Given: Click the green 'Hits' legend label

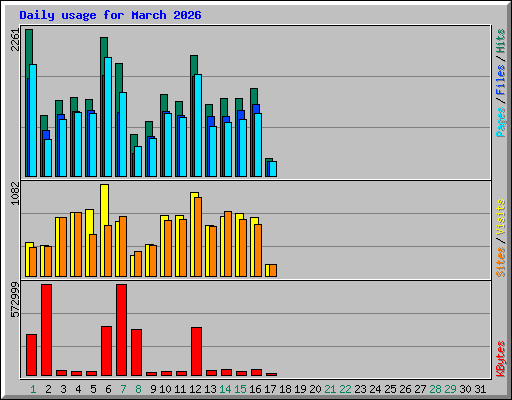Looking at the screenshot, I should (x=501, y=41).
